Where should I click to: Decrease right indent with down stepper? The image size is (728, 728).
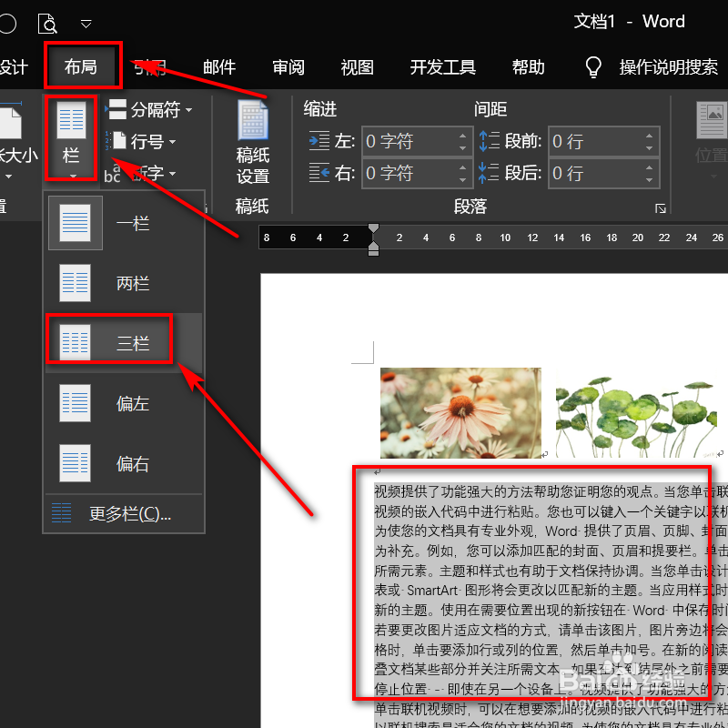coord(462,179)
